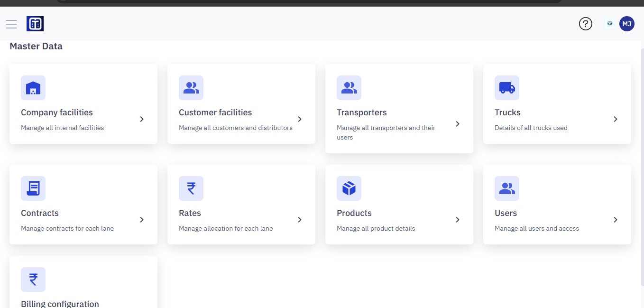Expand the Transporters card chevron arrow

[x=458, y=124]
